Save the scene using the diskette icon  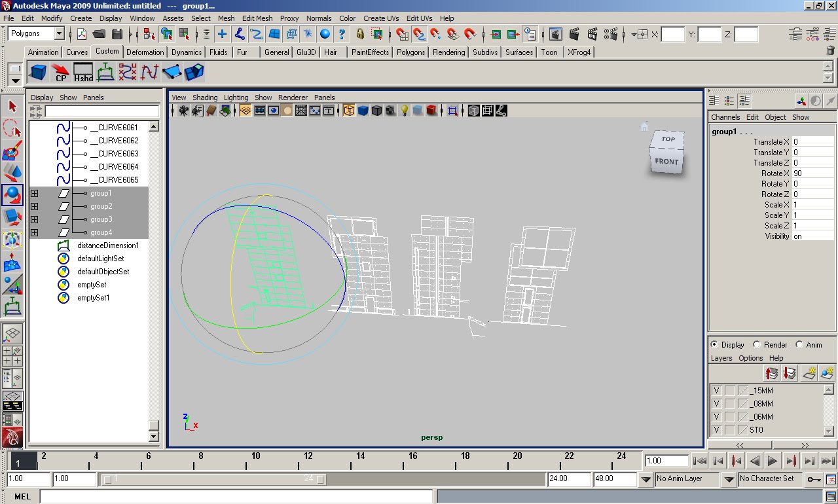[117, 34]
